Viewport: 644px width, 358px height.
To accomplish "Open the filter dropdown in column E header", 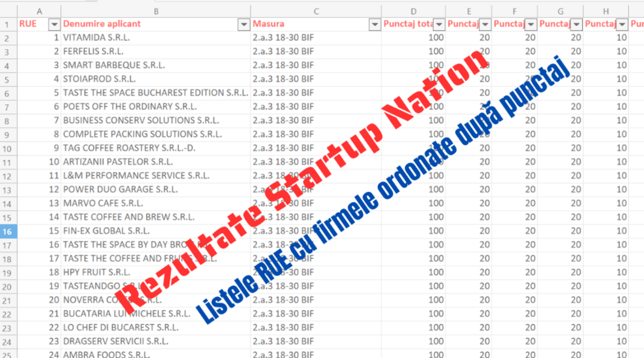I will (x=485, y=24).
